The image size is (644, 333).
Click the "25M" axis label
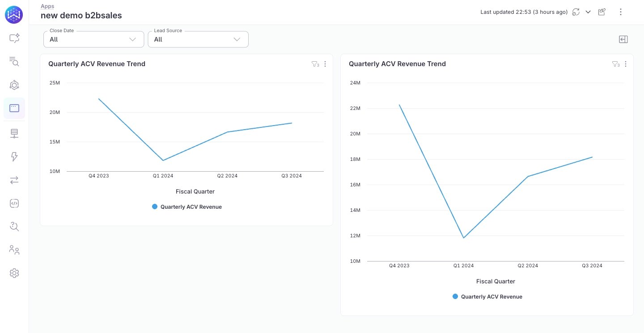pos(55,83)
